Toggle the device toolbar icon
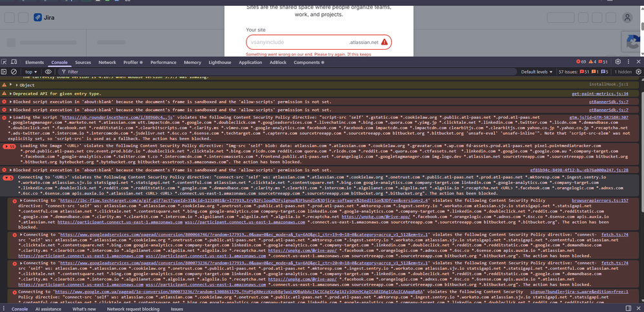This screenshot has height=312, width=644. pos(14,62)
